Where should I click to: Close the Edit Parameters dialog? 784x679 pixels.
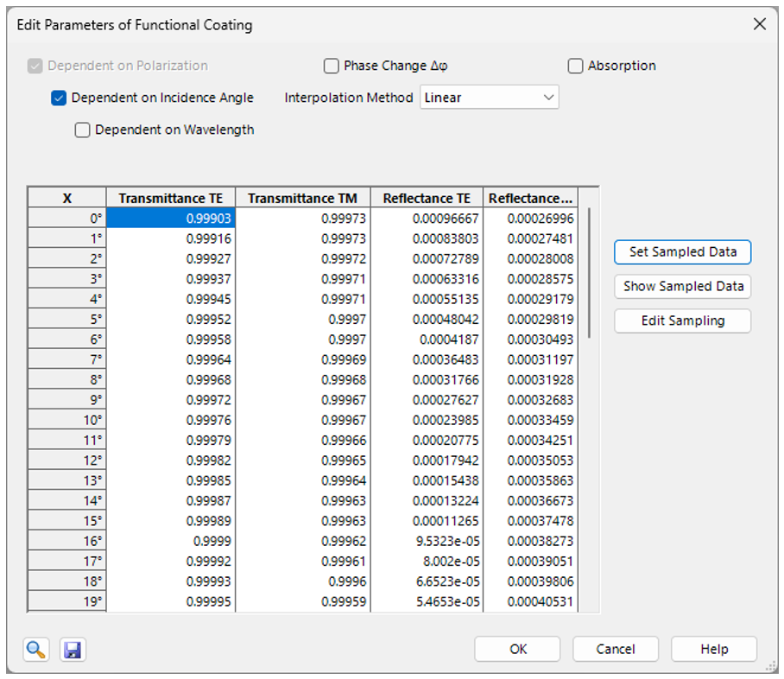[760, 24]
